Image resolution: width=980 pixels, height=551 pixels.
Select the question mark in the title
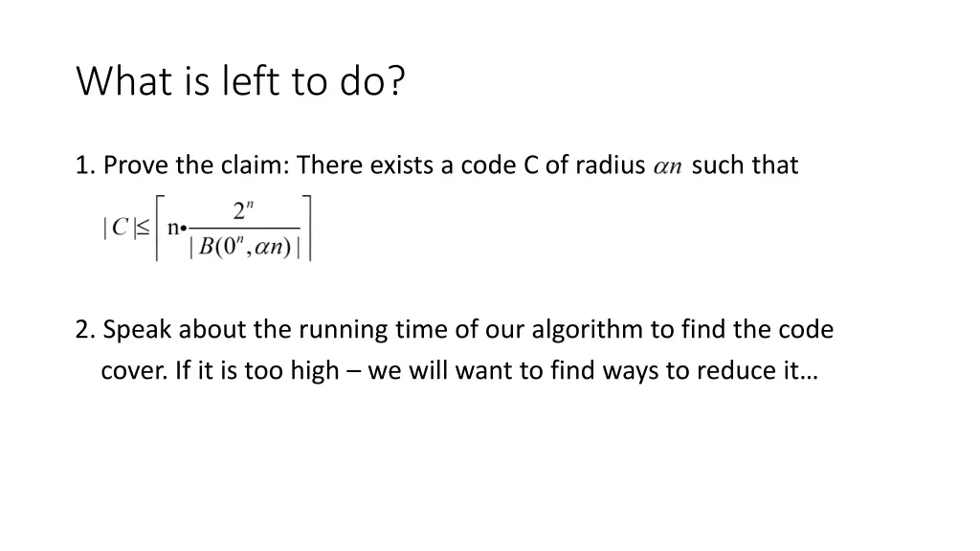(397, 80)
